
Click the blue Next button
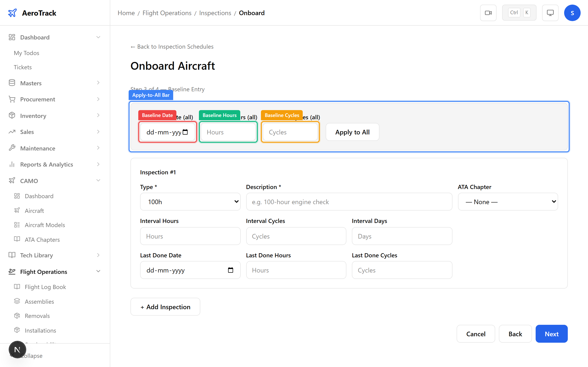click(551, 334)
